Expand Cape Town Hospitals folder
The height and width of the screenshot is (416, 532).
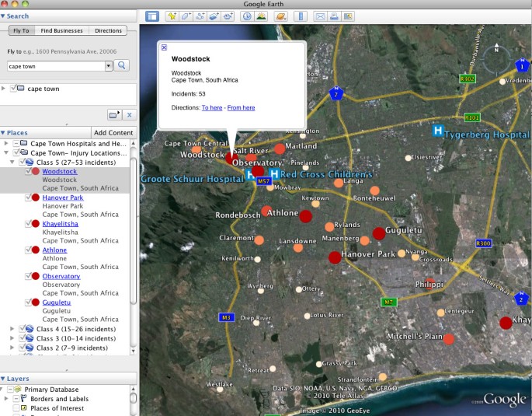[x=5, y=143]
